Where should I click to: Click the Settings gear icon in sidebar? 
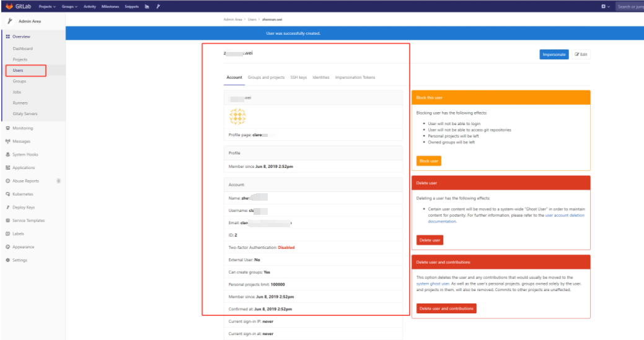[8, 260]
